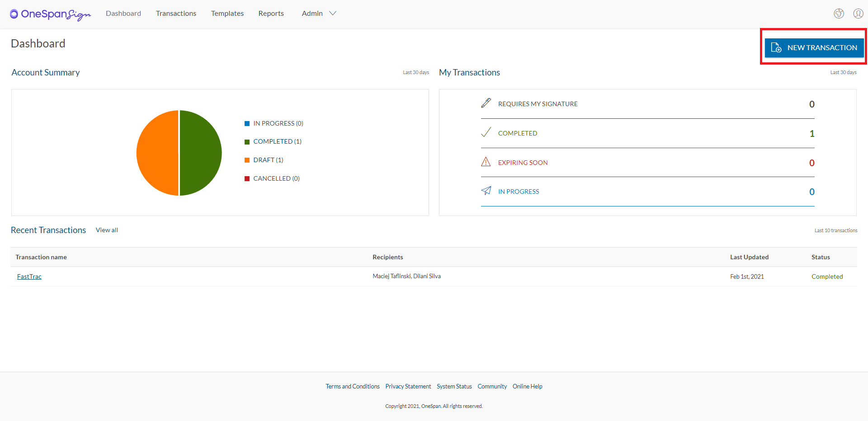
Task: Open the Templates menu item
Action: pyautogui.click(x=227, y=14)
